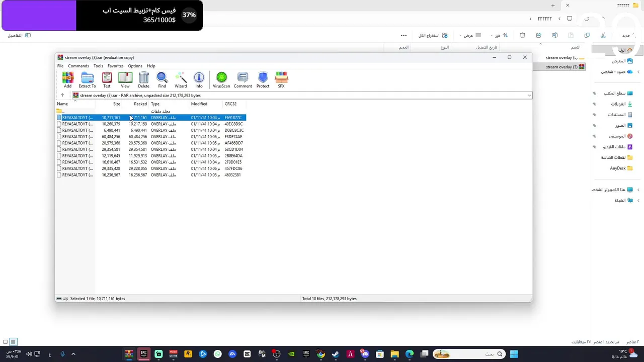The width and height of the screenshot is (644, 362).
Task: Open Explorer's three-dot more options
Action: [404, 35]
